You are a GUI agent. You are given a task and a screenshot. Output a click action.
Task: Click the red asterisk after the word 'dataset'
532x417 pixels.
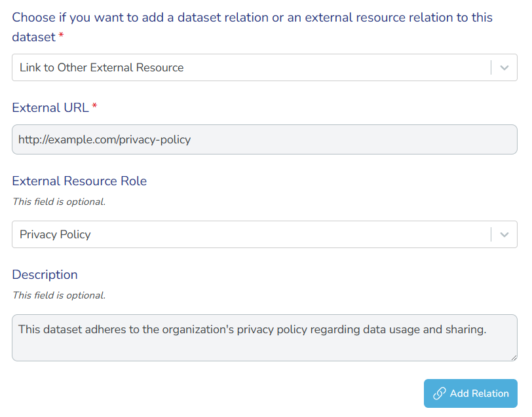62,37
